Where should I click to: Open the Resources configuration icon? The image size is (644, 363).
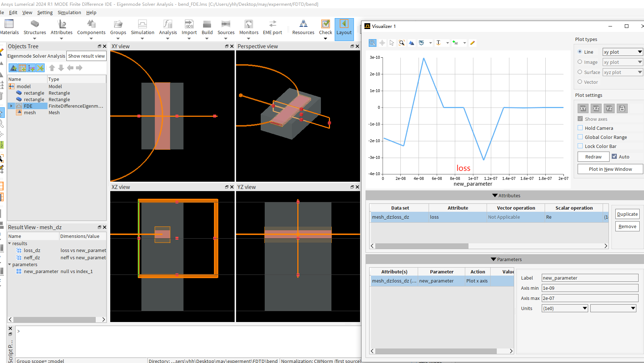point(303,24)
